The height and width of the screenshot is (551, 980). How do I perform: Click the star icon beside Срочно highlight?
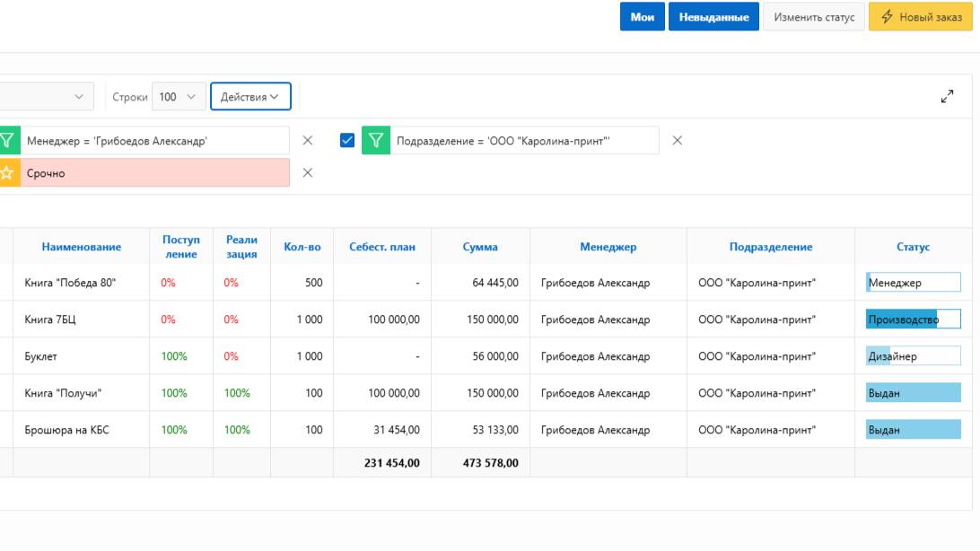coord(7,173)
